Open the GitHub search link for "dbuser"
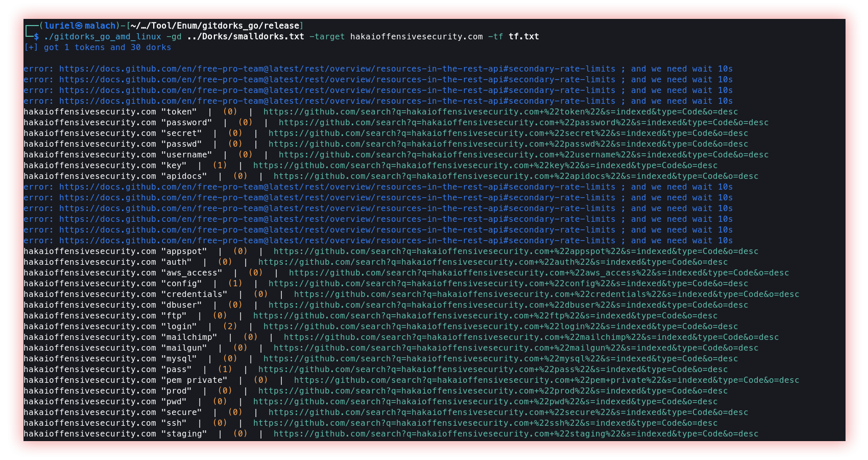 pos(508,305)
